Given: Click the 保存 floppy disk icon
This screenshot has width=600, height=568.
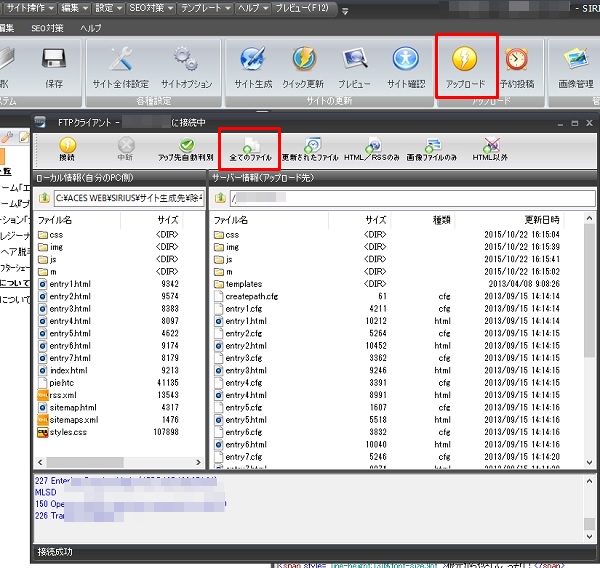Looking at the screenshot, I should tap(54, 59).
